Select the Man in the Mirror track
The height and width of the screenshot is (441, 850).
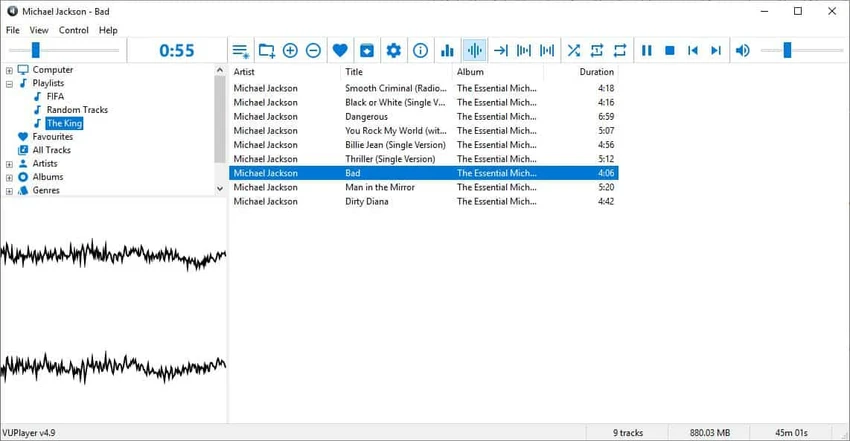coord(424,187)
